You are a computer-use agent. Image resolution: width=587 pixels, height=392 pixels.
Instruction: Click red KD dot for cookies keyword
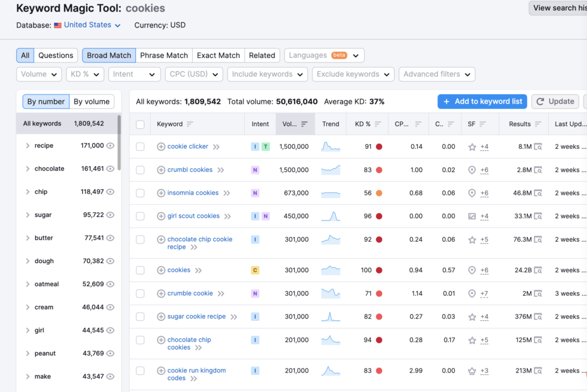pyautogui.click(x=379, y=271)
